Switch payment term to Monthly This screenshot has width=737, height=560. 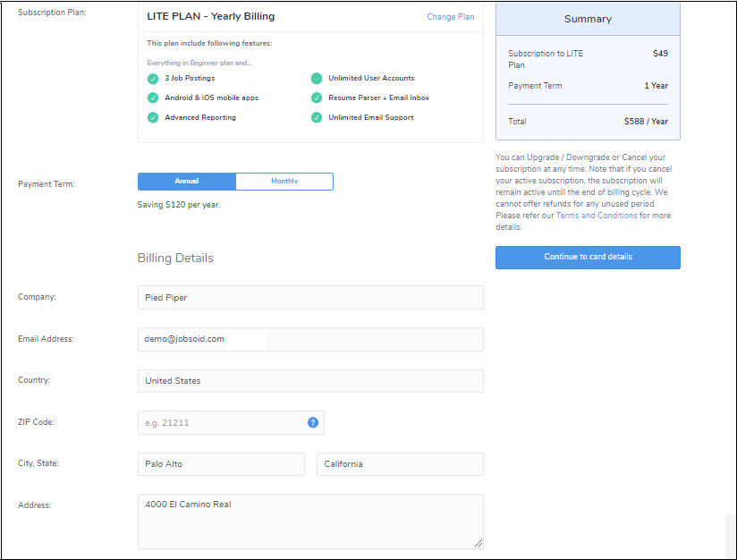coord(284,182)
